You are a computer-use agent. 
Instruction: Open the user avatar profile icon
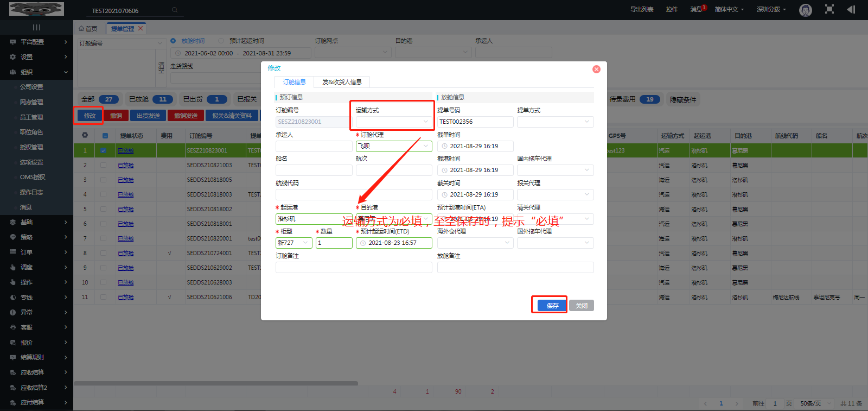tap(806, 10)
